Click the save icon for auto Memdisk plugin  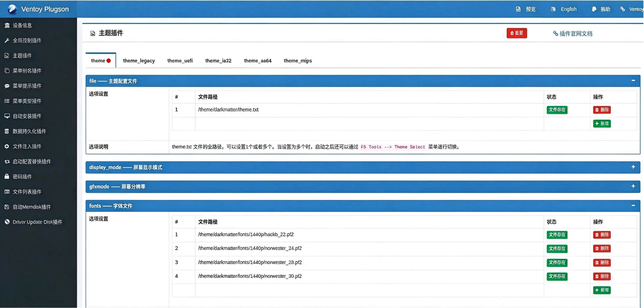pos(7,207)
